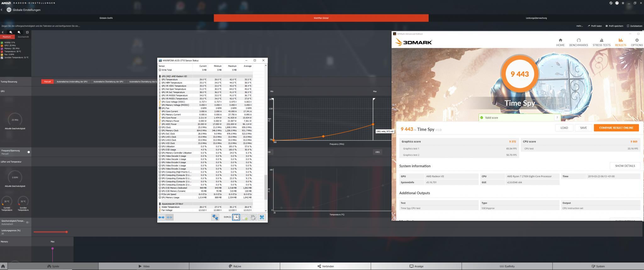Reset WattMan graph zoom frame icon
This screenshot has height=270, width=644.
[27, 32]
